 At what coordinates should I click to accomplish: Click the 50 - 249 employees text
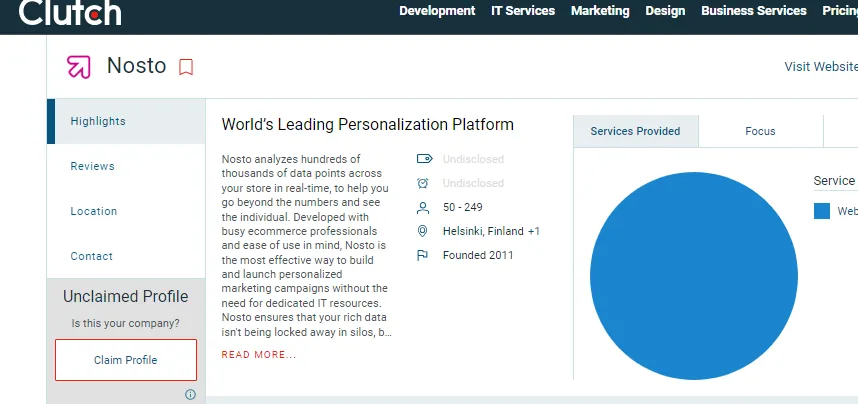463,207
